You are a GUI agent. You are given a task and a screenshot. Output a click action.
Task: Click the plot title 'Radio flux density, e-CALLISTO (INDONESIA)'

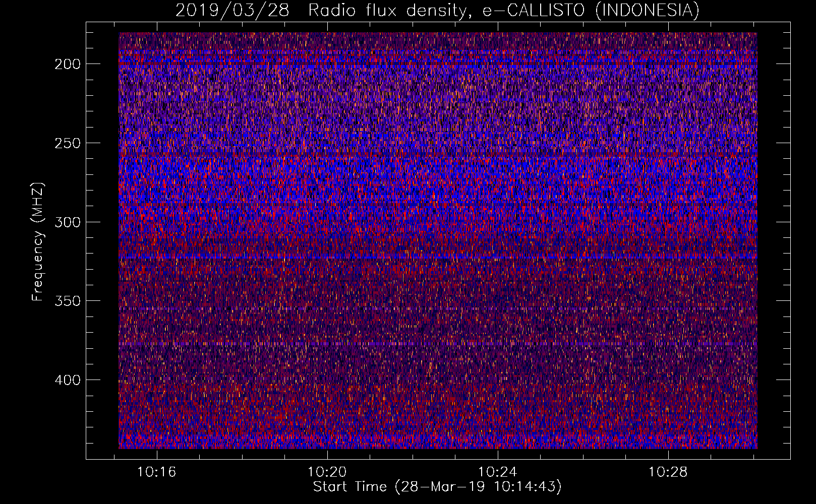[x=504, y=10]
